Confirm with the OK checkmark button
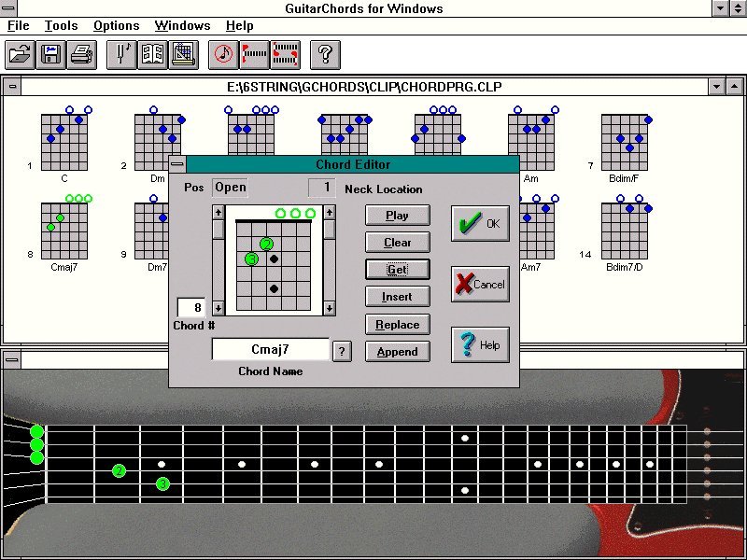 point(480,223)
